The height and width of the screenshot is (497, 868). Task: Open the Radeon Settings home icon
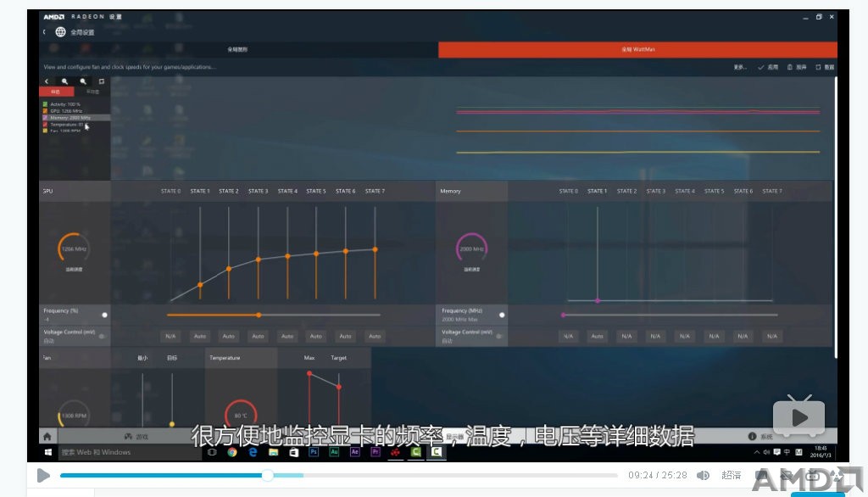point(47,437)
